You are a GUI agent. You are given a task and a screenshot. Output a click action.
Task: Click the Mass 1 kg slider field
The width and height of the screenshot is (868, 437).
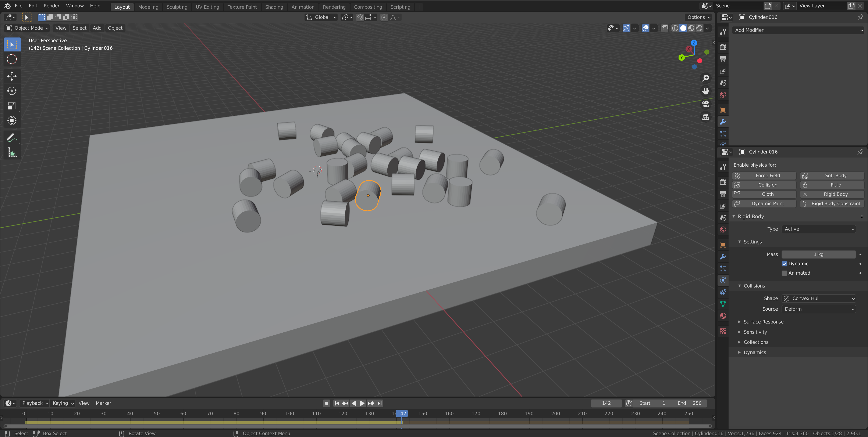point(819,254)
